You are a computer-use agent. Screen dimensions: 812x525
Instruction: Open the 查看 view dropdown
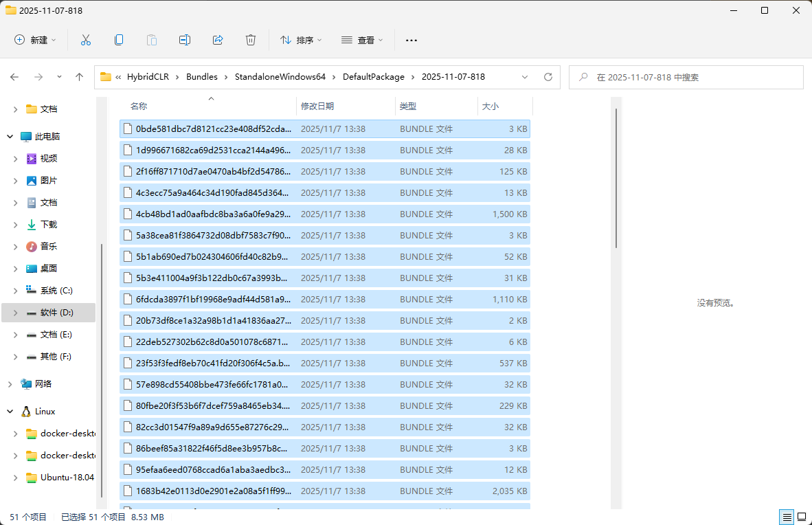pos(362,40)
